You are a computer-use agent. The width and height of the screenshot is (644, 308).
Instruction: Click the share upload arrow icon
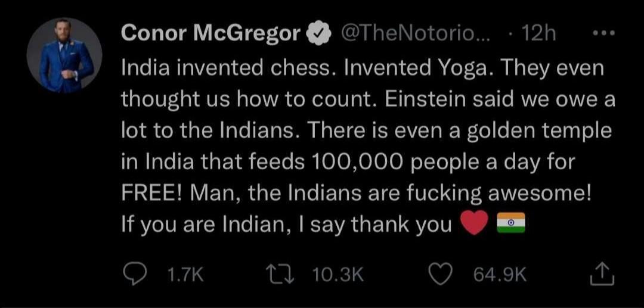602,275
